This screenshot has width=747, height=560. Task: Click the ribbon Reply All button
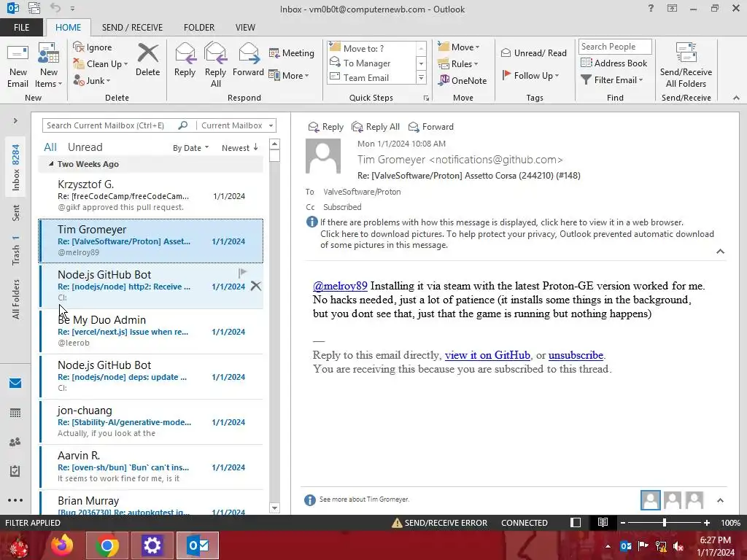click(215, 66)
